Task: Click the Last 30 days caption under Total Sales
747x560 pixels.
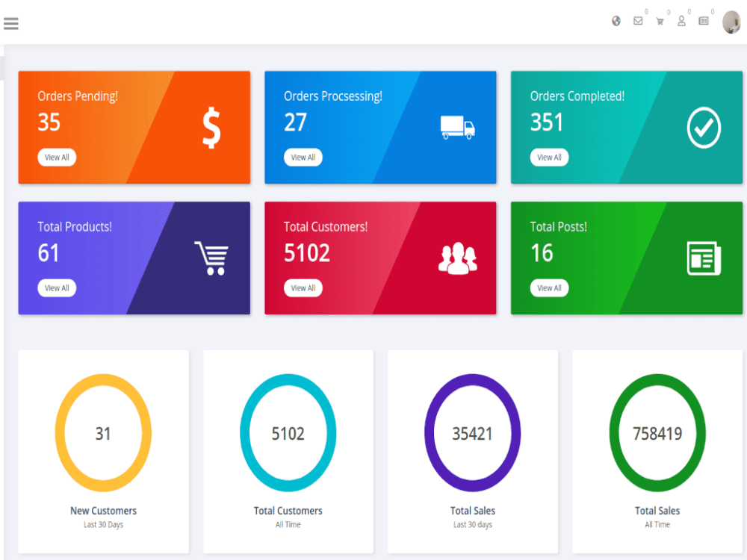Action: pos(473,525)
